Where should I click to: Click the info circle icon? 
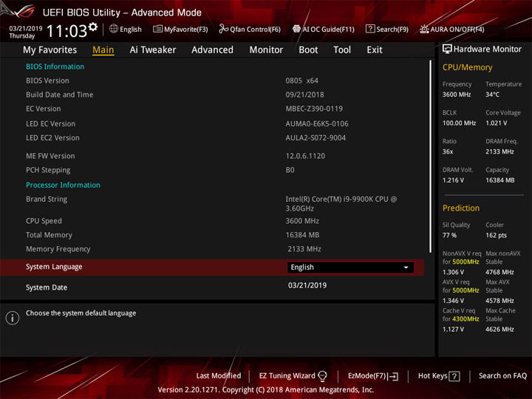point(13,318)
